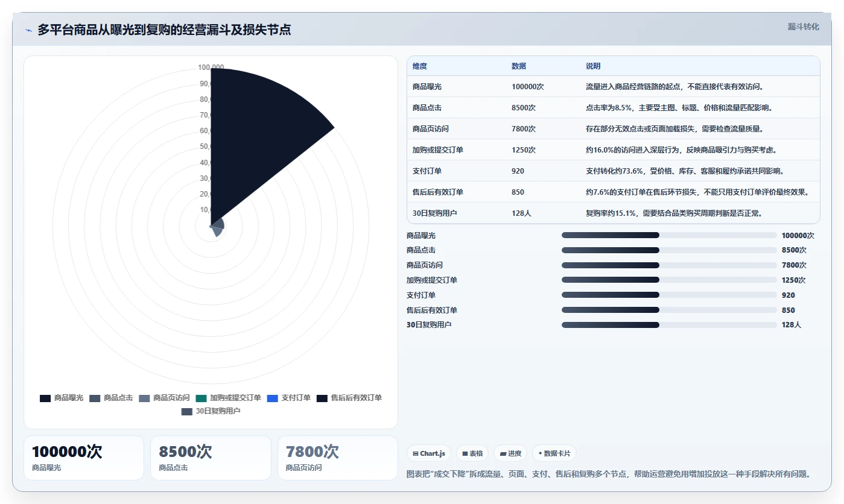Click the 100000次 value in the table
Screen dimensions: 844x504
click(x=528, y=87)
